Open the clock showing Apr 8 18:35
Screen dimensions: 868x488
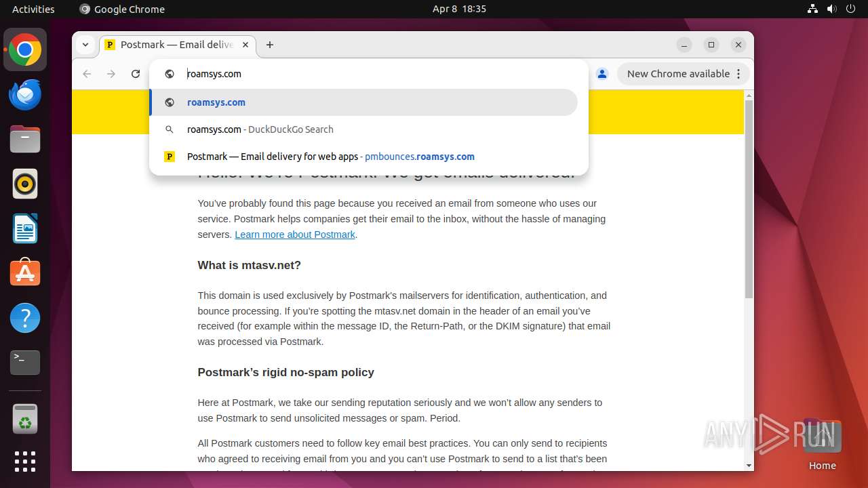(459, 9)
